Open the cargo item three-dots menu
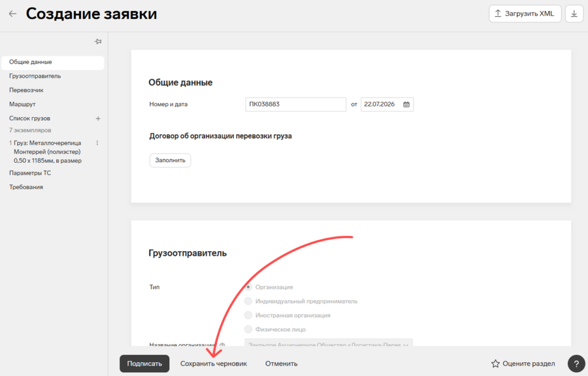This screenshot has height=376, width=588. point(97,143)
